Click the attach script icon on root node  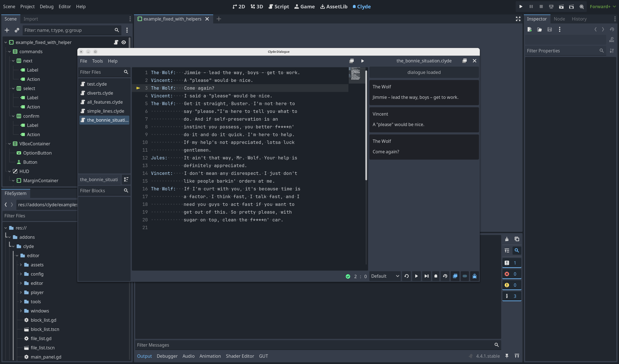coord(116,42)
